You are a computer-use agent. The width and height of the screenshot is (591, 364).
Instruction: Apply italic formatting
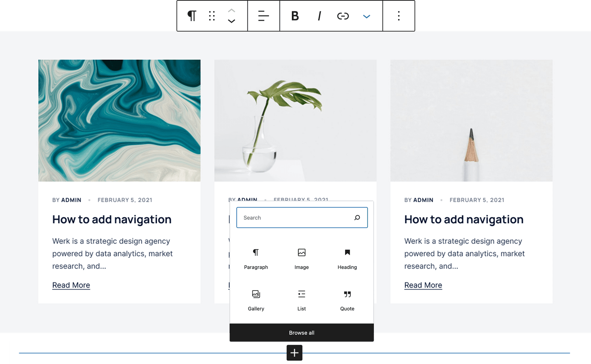[x=318, y=16]
